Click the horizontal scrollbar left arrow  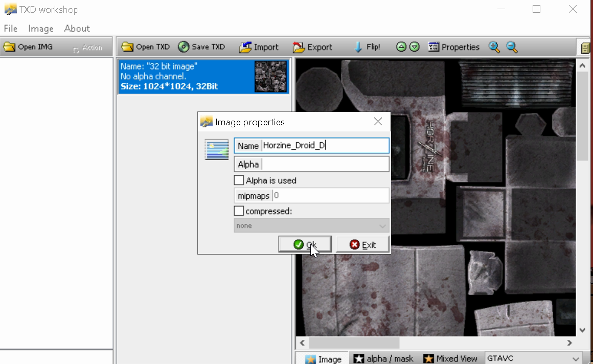point(302,343)
